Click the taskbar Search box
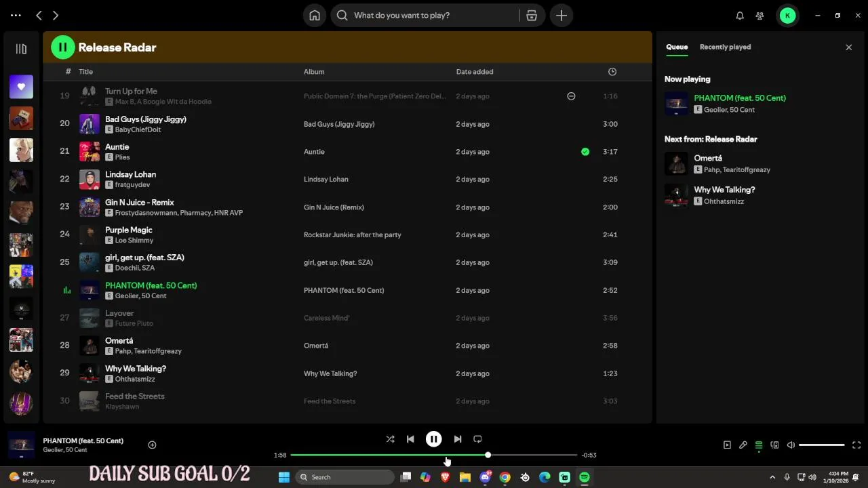Image resolution: width=868 pixels, height=488 pixels. point(345,477)
